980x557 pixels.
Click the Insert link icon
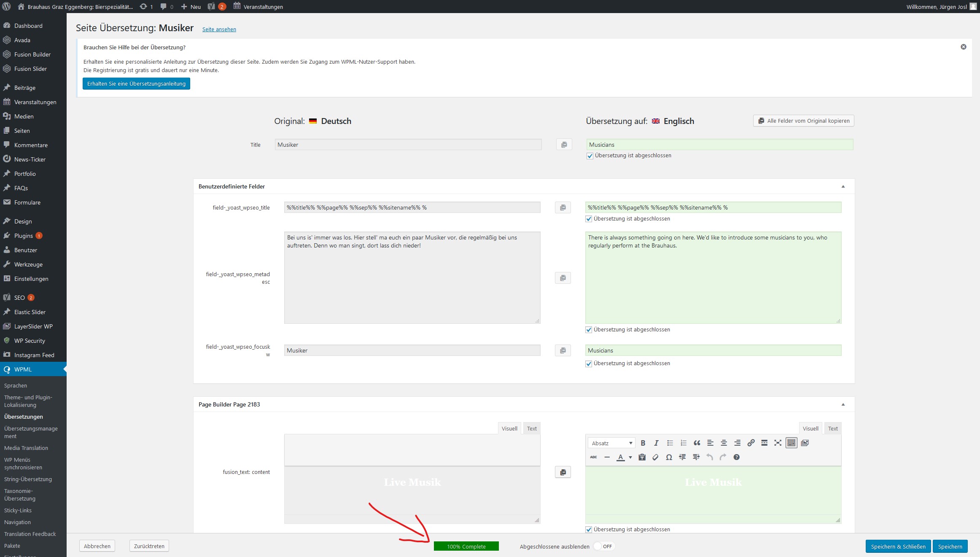pos(751,443)
